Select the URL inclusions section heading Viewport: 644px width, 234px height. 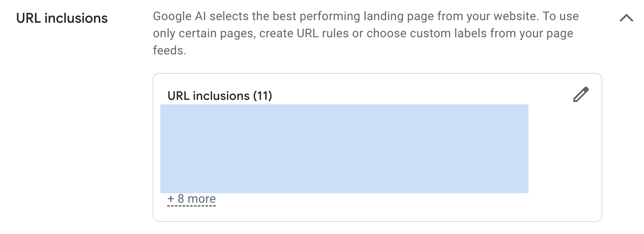tap(62, 18)
